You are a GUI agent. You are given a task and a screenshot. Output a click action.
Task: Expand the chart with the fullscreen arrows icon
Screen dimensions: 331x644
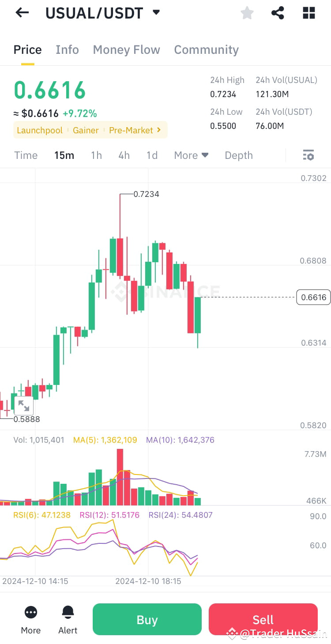(x=23, y=405)
